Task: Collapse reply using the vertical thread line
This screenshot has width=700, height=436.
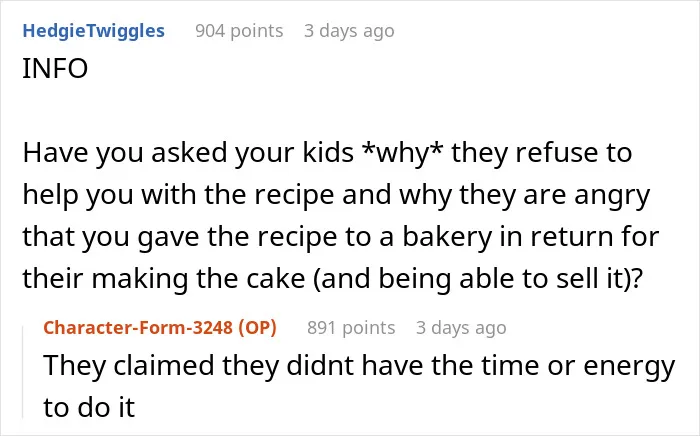Action: pos(23,372)
